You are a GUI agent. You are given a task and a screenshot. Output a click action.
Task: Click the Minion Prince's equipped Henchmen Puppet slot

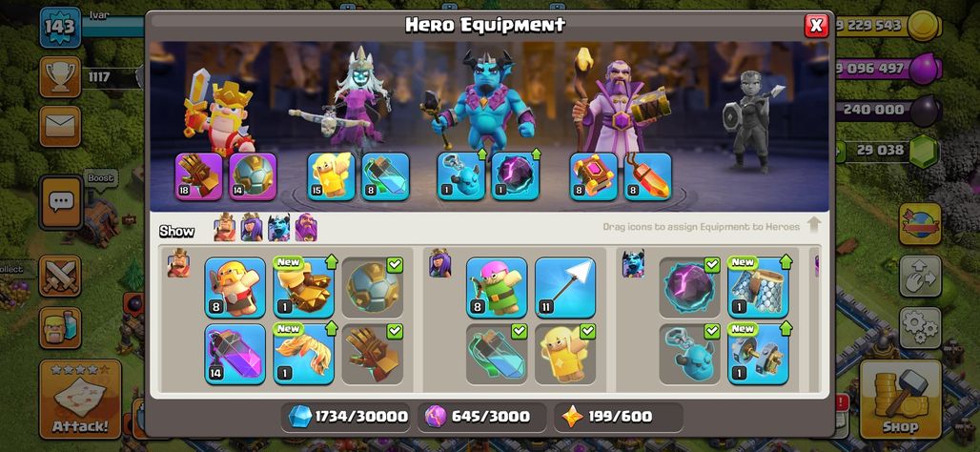460,176
